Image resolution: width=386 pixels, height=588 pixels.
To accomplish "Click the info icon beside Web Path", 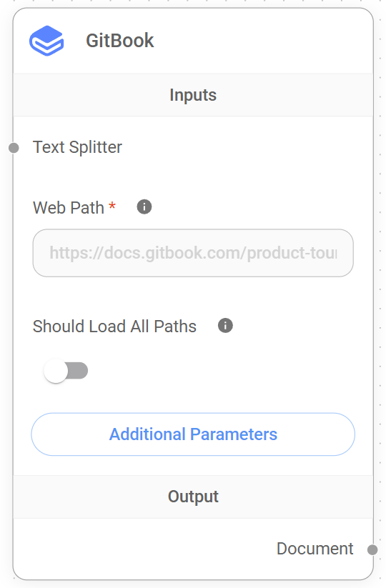I will (144, 206).
